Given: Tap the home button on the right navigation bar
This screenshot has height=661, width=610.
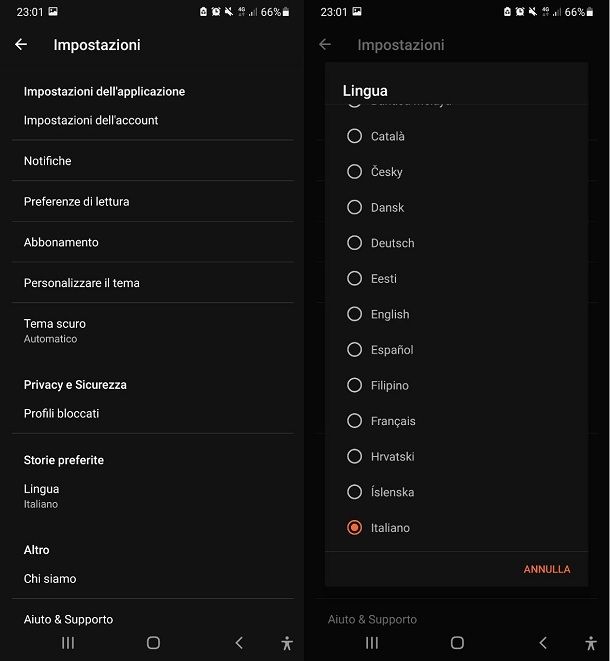Looking at the screenshot, I should (x=457, y=643).
